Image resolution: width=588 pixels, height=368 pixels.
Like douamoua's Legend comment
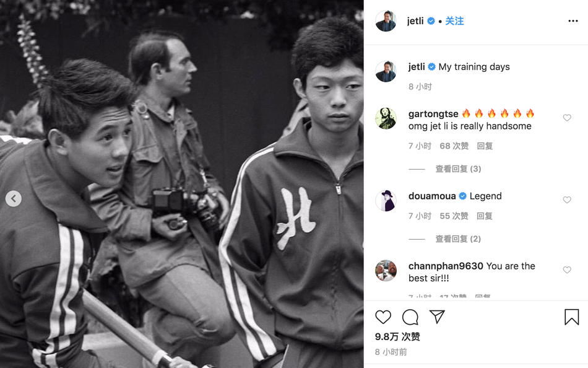coord(567,199)
